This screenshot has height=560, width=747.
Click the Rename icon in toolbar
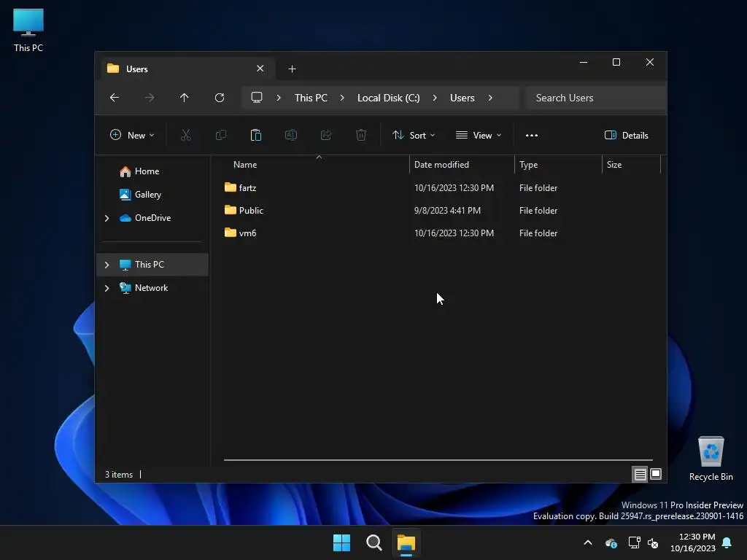(x=291, y=135)
